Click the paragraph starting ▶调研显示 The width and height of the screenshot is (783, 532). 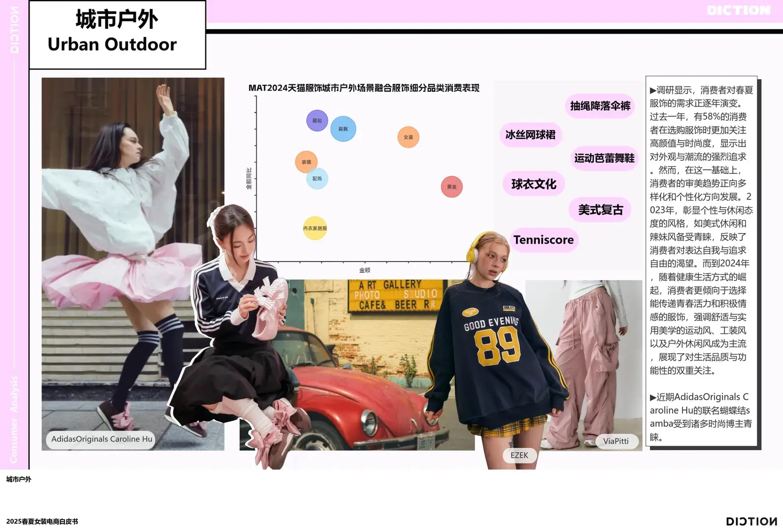(701, 230)
